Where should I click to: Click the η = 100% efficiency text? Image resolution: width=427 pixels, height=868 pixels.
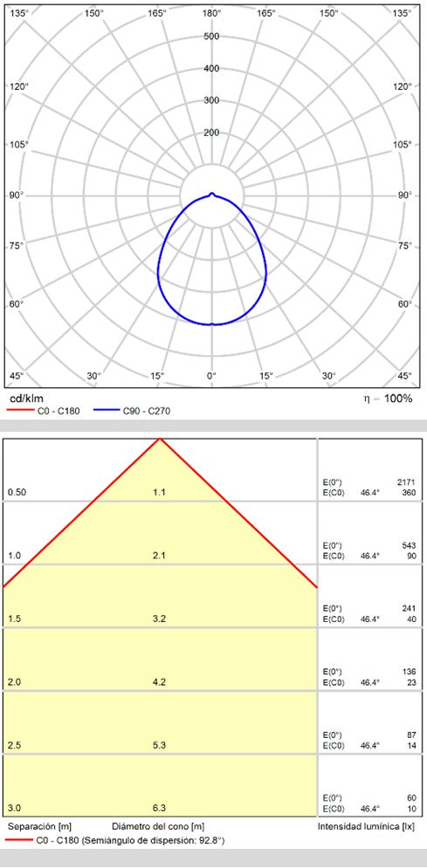coord(390,399)
